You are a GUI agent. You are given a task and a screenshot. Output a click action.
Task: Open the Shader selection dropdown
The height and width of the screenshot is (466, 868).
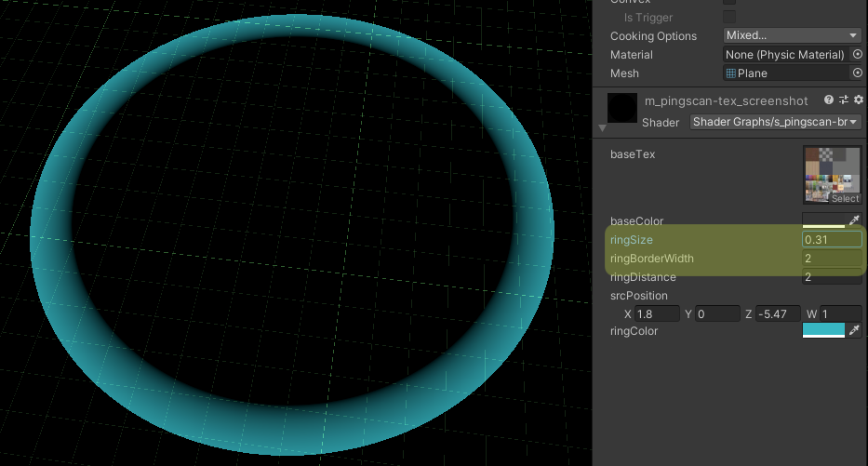tap(775, 122)
